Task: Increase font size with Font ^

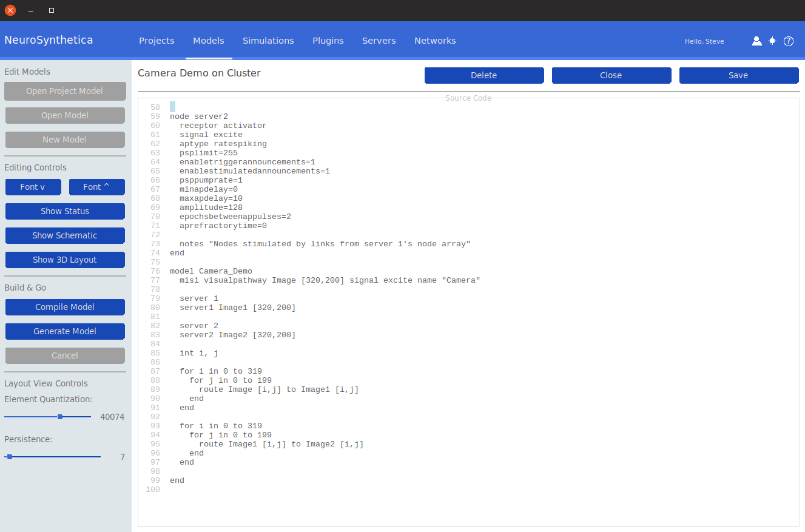Action: click(x=96, y=187)
